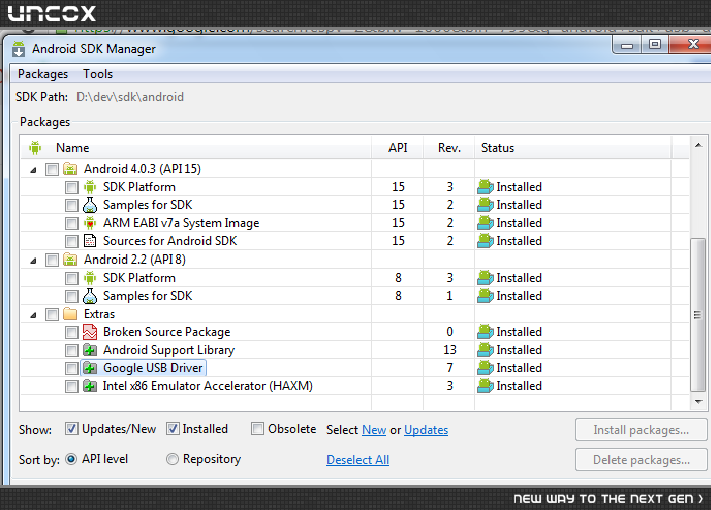
Task: Uncheck the Updates/New checkbox
Action: pos(72,429)
